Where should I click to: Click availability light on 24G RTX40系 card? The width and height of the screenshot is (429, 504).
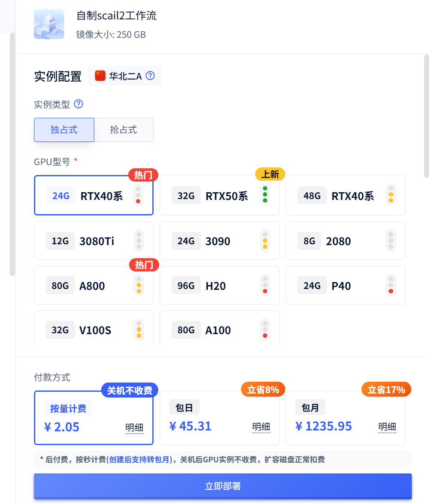pos(138,195)
